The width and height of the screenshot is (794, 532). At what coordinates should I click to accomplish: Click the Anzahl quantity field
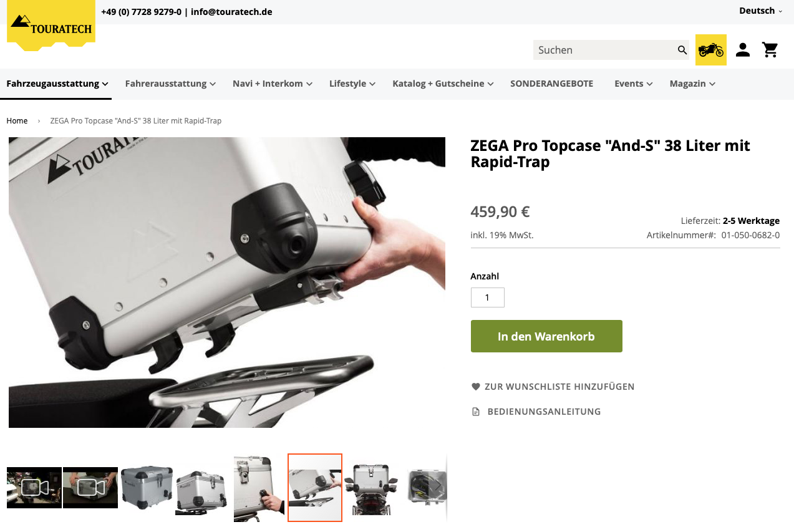pos(488,297)
